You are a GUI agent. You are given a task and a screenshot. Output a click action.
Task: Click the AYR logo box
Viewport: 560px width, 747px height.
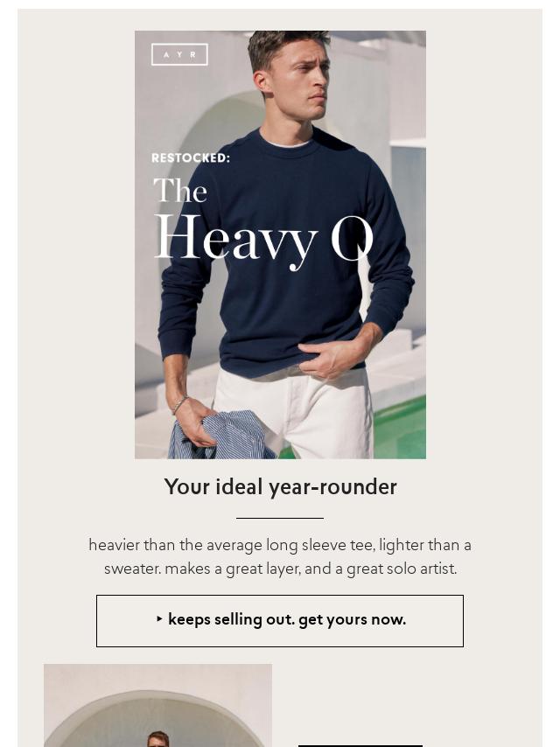[179, 54]
